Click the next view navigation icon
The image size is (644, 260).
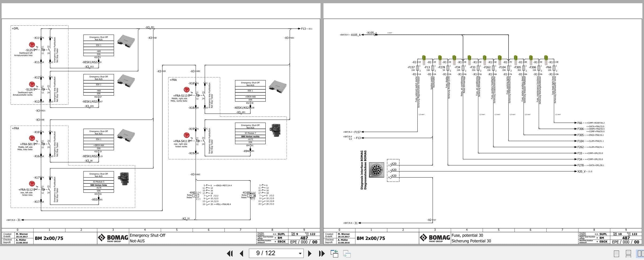pyautogui.click(x=346, y=253)
